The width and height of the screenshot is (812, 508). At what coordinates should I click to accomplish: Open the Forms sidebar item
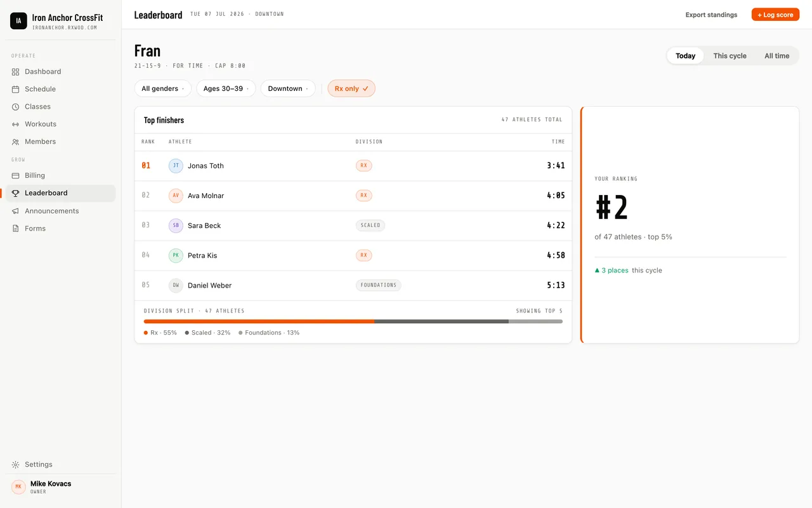click(x=61, y=229)
